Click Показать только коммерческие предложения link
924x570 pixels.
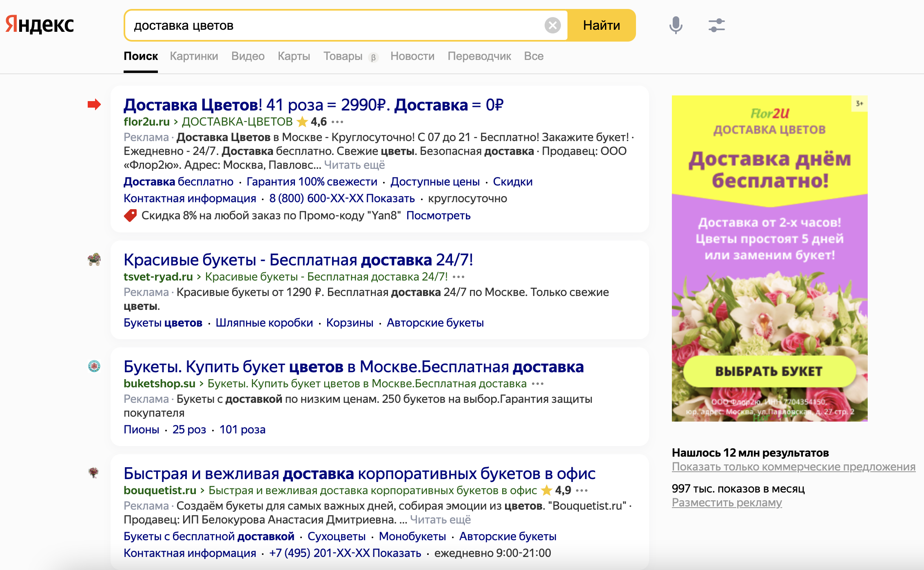tap(793, 467)
